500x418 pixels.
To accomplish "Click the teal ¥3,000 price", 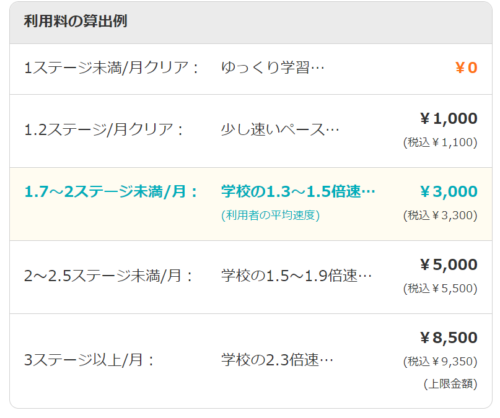I will pos(448,192).
